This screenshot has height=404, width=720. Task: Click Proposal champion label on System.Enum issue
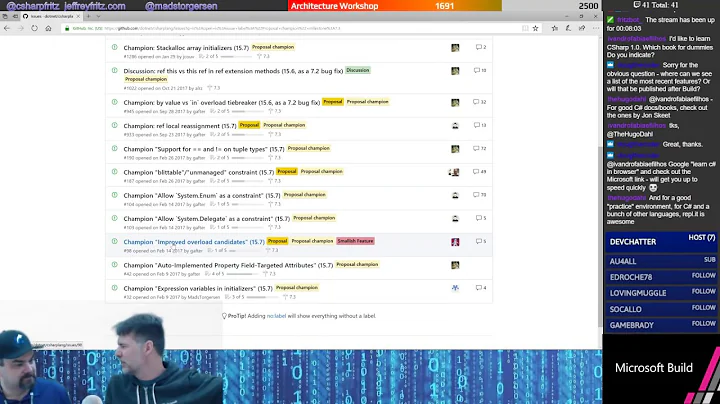(x=305, y=195)
